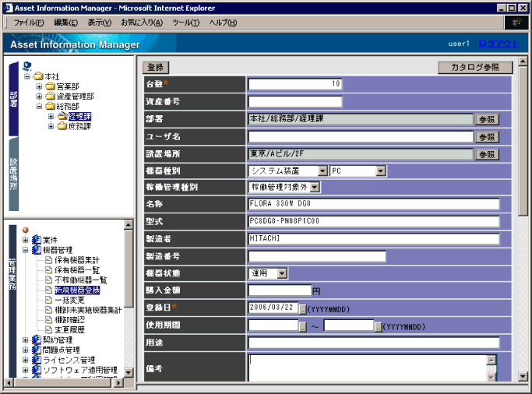Click the 庶務課 folder icon
This screenshot has width=532, height=394.
pos(62,127)
